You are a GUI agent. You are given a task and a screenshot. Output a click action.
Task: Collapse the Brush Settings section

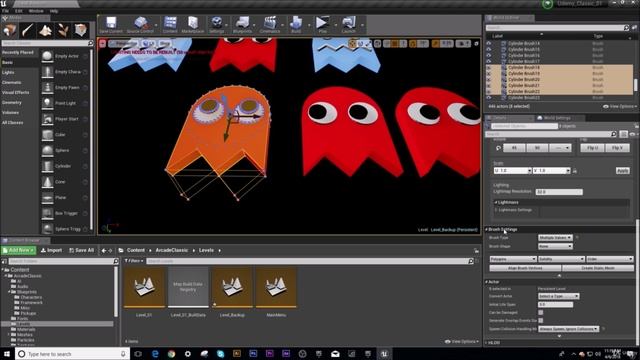click(x=487, y=229)
